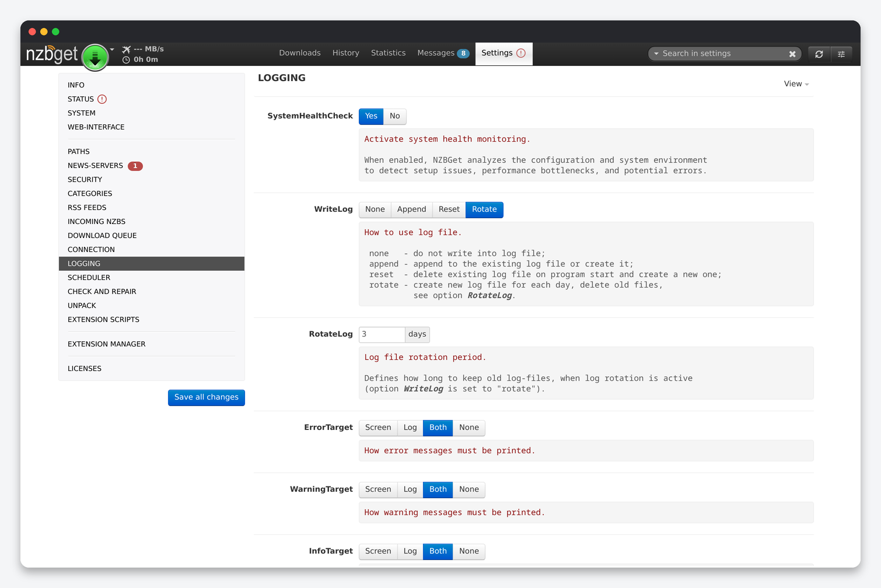This screenshot has width=881, height=588.
Task: Open the EXTENSION MANAGER section
Action: pos(152,344)
